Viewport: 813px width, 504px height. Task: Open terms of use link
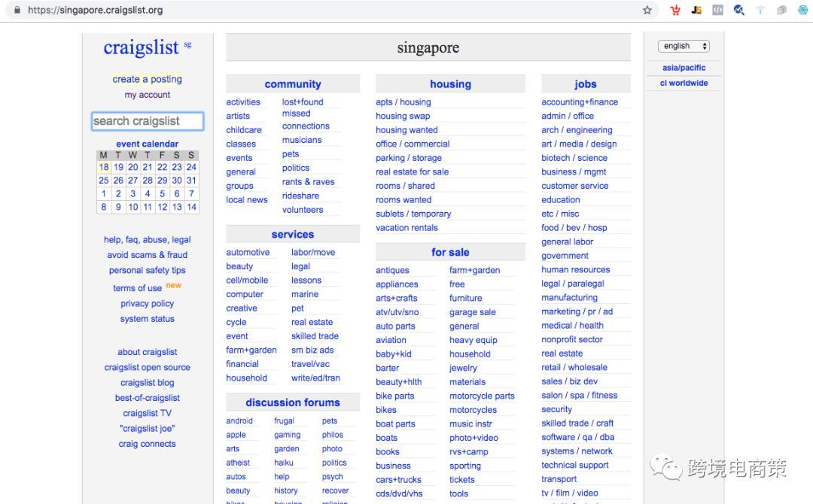click(138, 288)
